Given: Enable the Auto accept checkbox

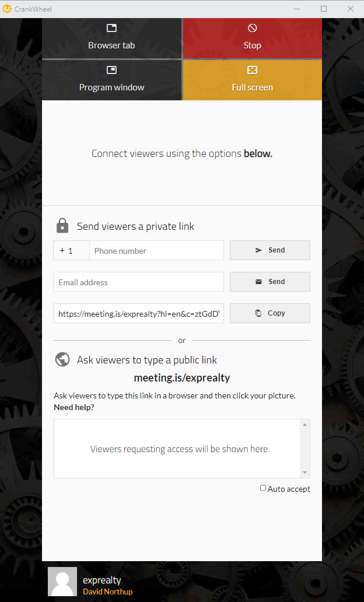Looking at the screenshot, I should [263, 488].
